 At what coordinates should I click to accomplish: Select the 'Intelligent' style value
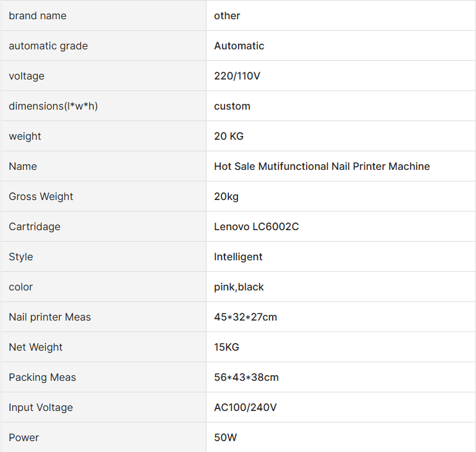click(x=239, y=256)
